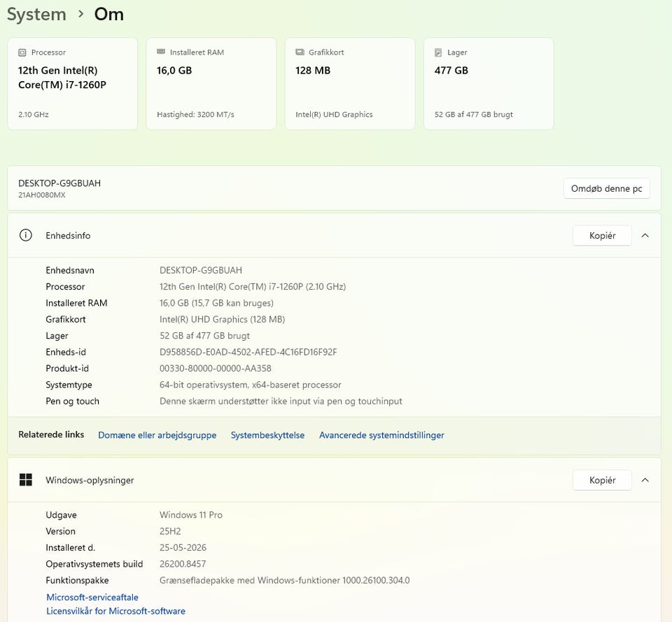Click the 2.10 GHz text in Processor card

(x=34, y=114)
